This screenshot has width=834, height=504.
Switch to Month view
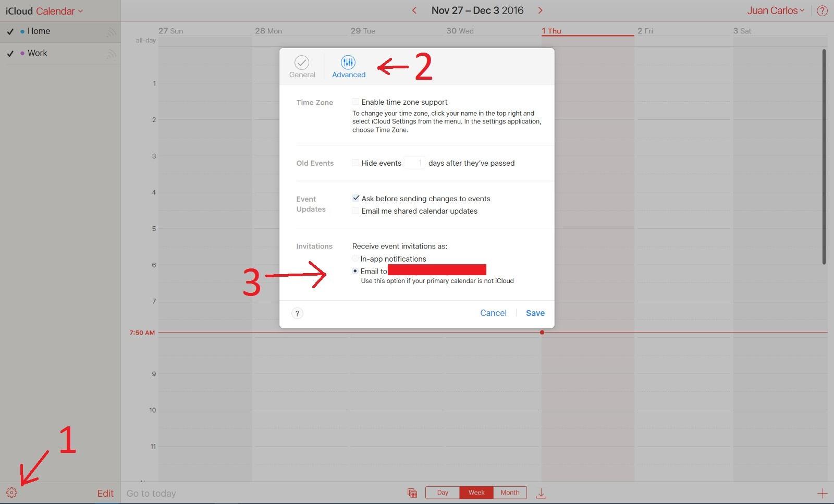click(x=510, y=493)
